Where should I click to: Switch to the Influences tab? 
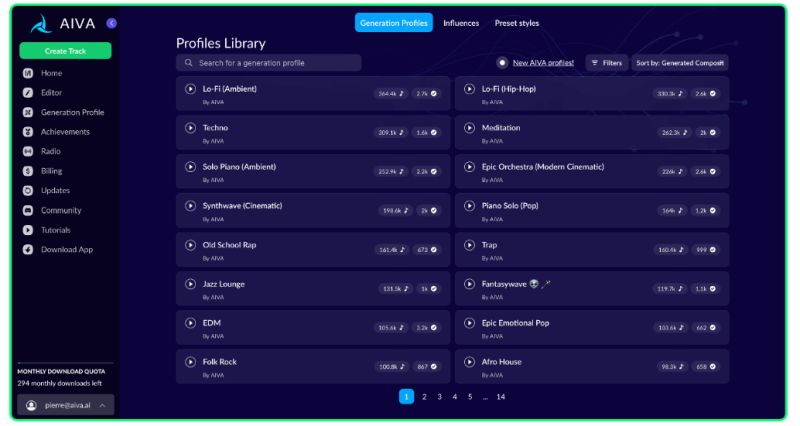pyautogui.click(x=461, y=23)
